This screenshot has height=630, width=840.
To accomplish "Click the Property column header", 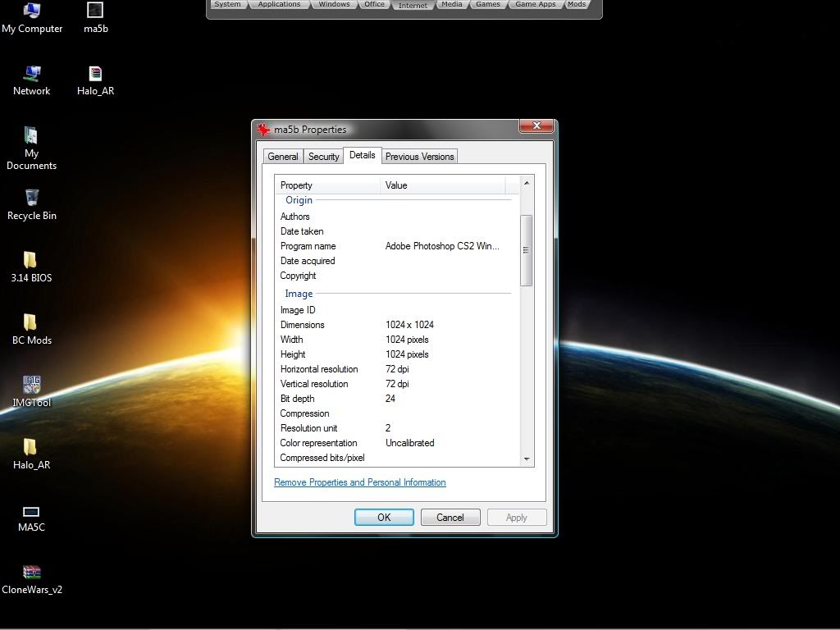I will click(327, 185).
